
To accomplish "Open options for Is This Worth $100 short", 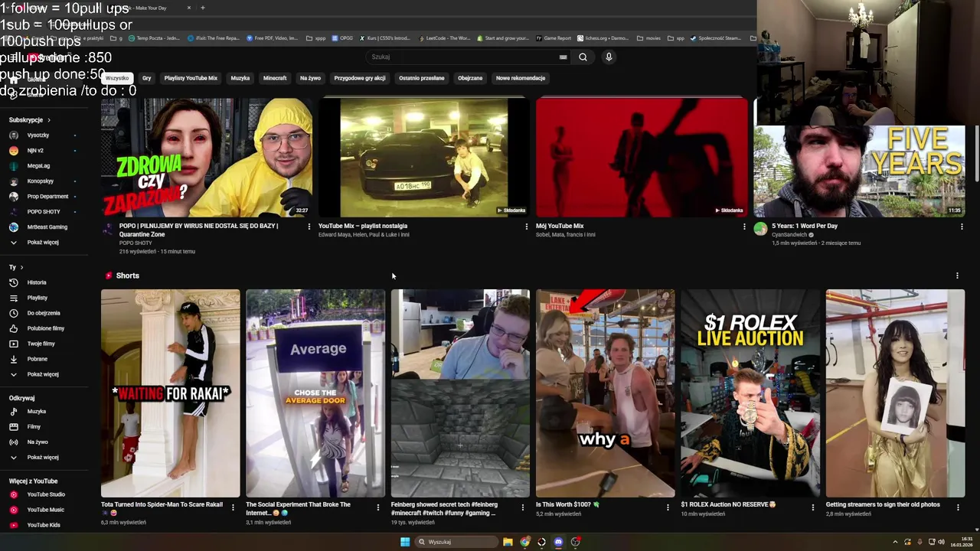I will [x=668, y=507].
